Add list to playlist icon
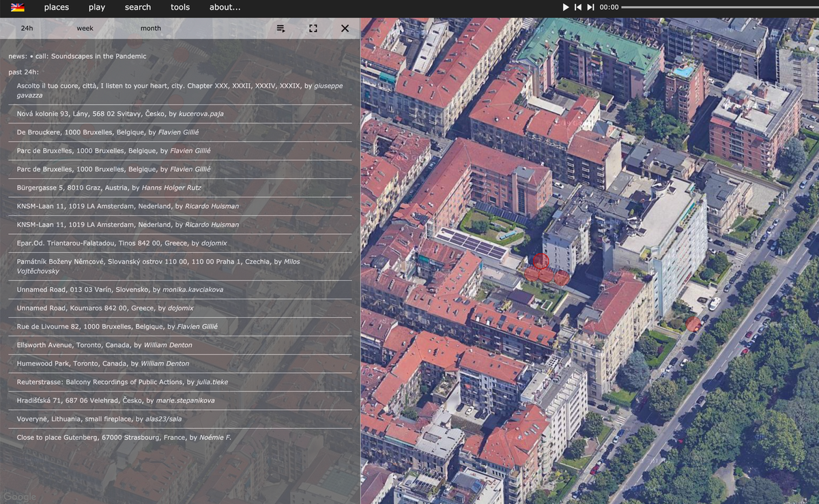 [x=281, y=29]
